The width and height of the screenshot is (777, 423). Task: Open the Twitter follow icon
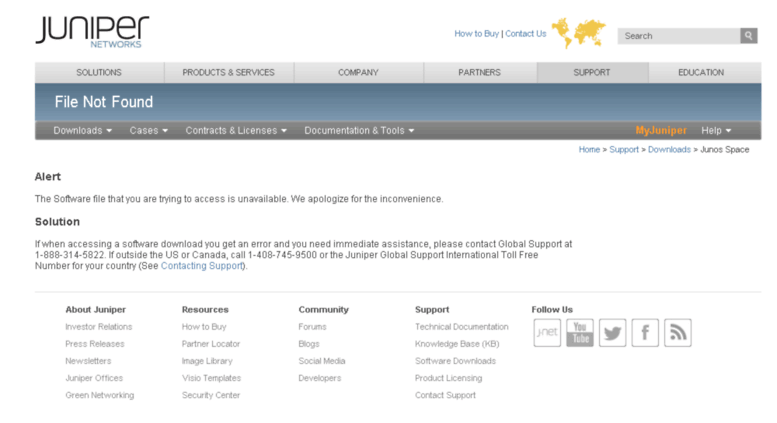tap(612, 332)
